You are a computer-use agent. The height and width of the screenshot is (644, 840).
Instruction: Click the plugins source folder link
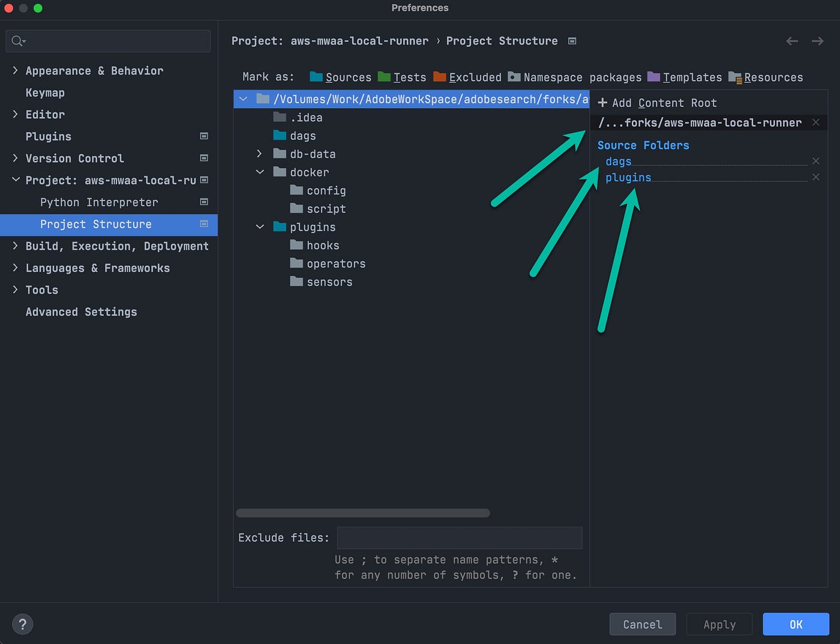(628, 178)
